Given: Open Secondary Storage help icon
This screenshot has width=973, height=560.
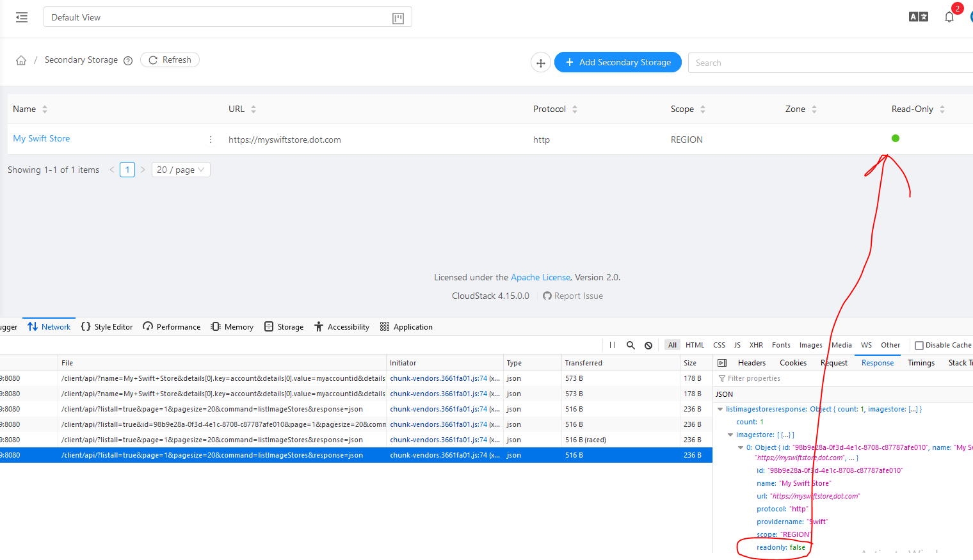Looking at the screenshot, I should pyautogui.click(x=128, y=61).
